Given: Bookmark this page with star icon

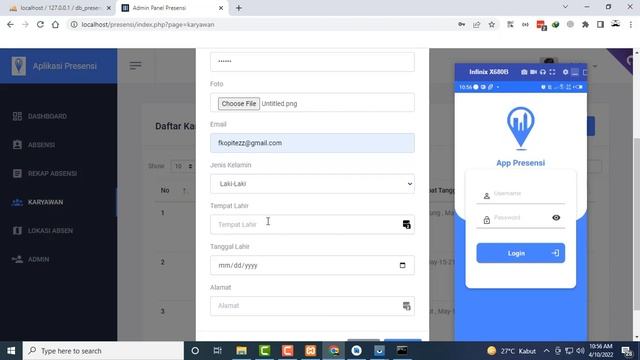Looking at the screenshot, I should 492,24.
